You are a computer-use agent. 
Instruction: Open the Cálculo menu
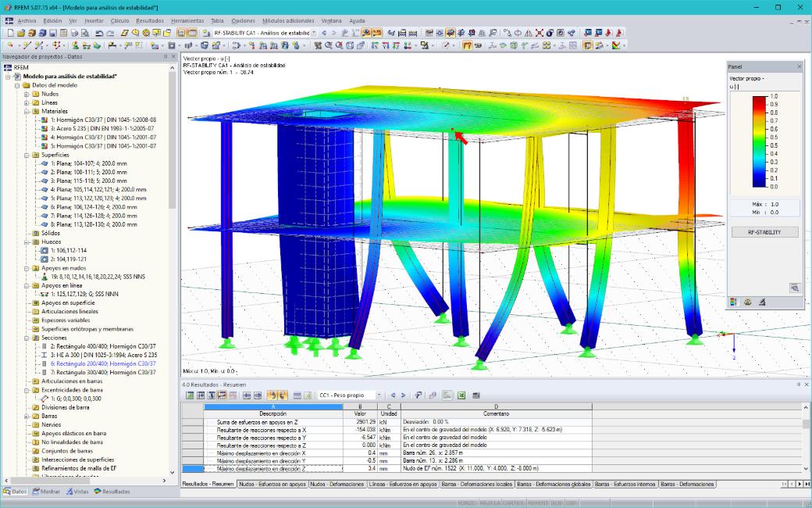click(x=119, y=21)
